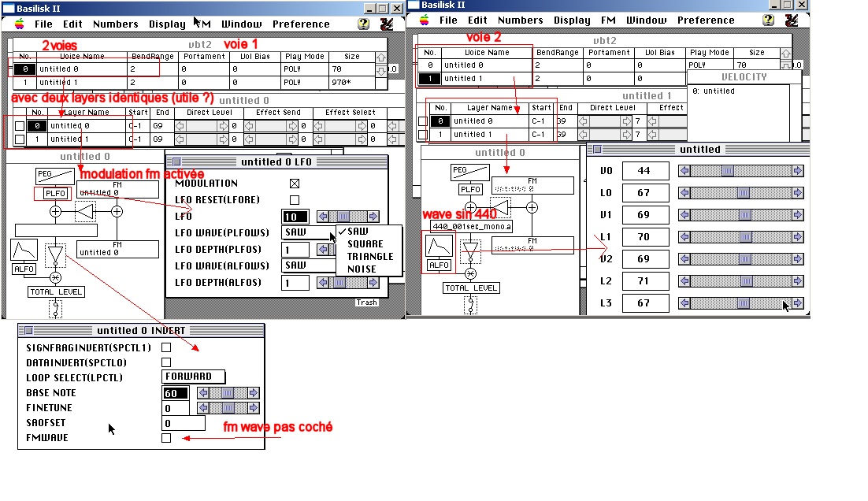Image resolution: width=868 pixels, height=501 pixels.
Task: Tick the checkbox beside layer 1 in the left window
Action: (20, 139)
